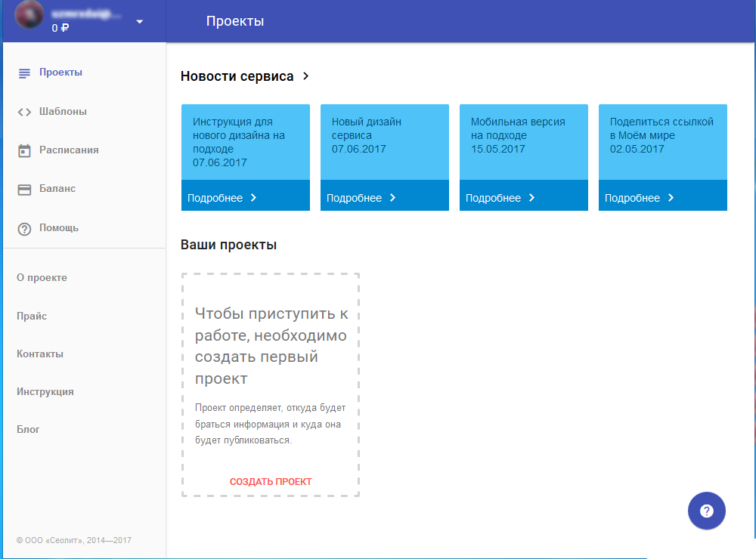Open Подробнее for Мобильная версия на подходе
This screenshot has height=559, width=756.
coord(500,198)
